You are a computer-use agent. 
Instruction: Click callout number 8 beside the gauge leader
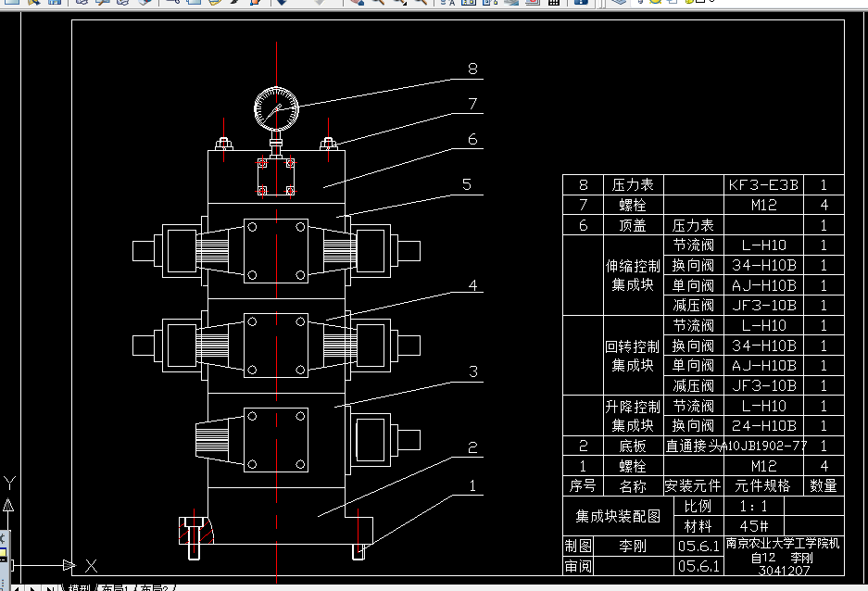coord(472,69)
